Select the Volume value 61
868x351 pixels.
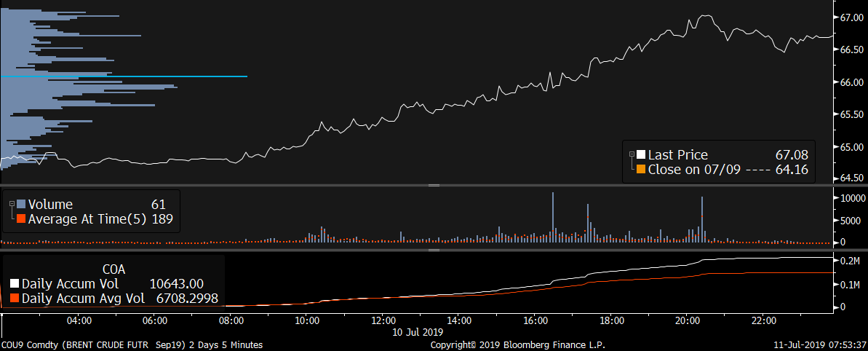(159, 205)
